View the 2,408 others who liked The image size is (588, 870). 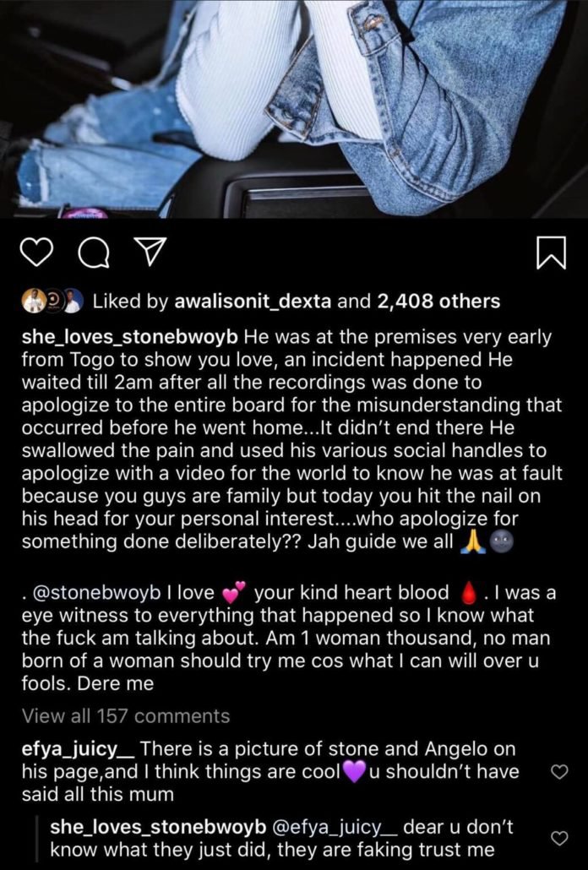pyautogui.click(x=438, y=302)
